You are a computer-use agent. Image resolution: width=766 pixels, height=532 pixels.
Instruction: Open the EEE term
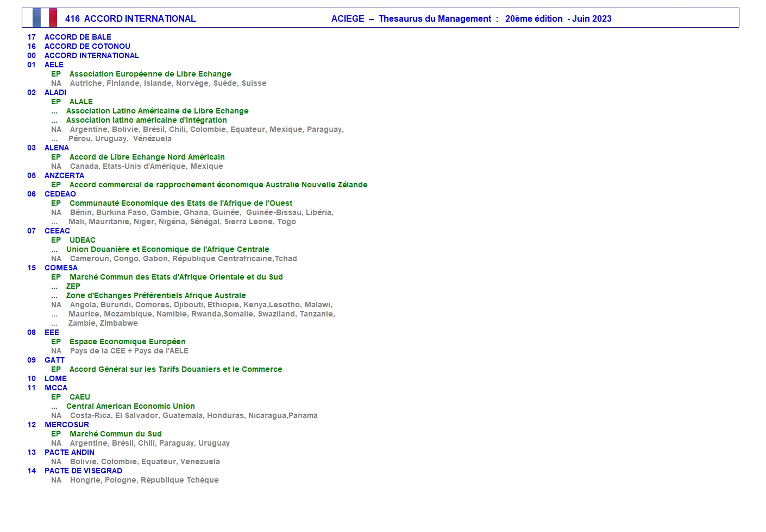[x=52, y=332]
